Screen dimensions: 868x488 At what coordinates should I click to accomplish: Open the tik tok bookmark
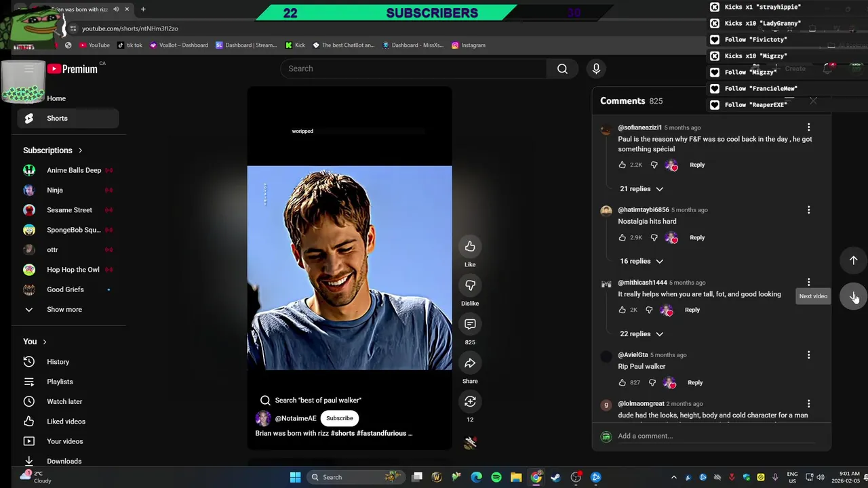pyautogui.click(x=130, y=45)
